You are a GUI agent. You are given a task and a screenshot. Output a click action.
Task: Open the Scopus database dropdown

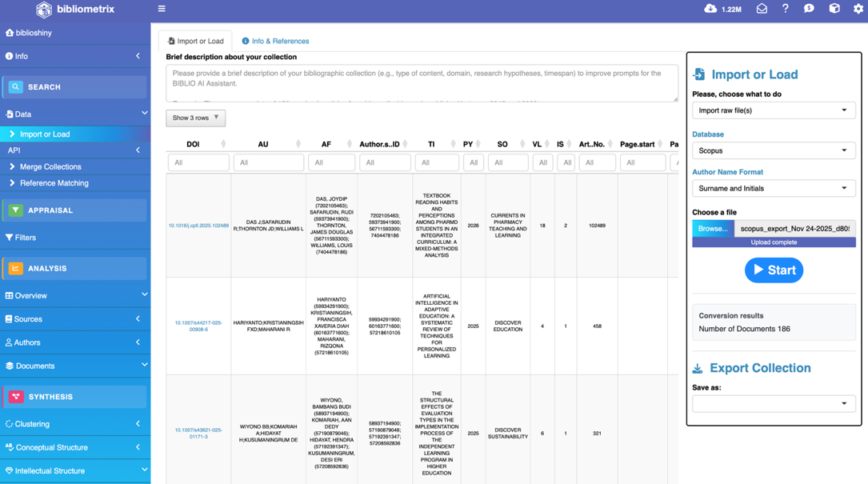pos(774,150)
